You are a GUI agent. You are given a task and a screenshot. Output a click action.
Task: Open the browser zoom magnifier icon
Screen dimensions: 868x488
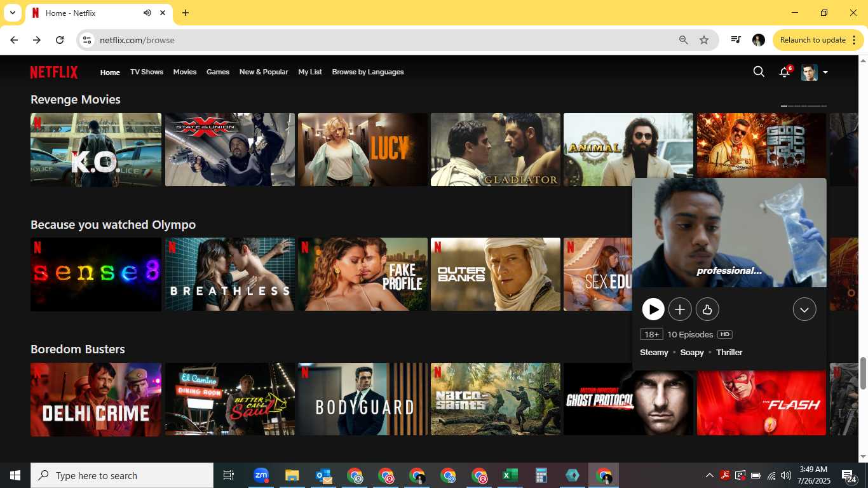pos(684,40)
